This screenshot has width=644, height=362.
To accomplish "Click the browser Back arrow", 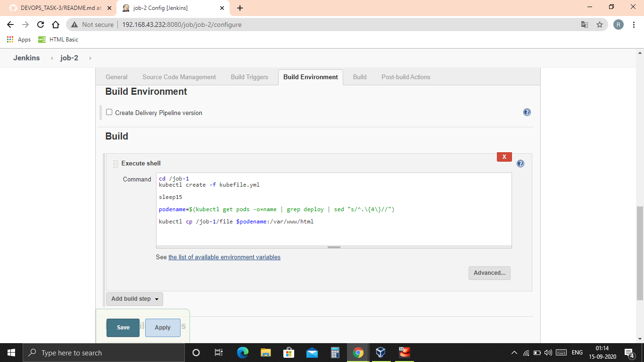I will [10, 25].
